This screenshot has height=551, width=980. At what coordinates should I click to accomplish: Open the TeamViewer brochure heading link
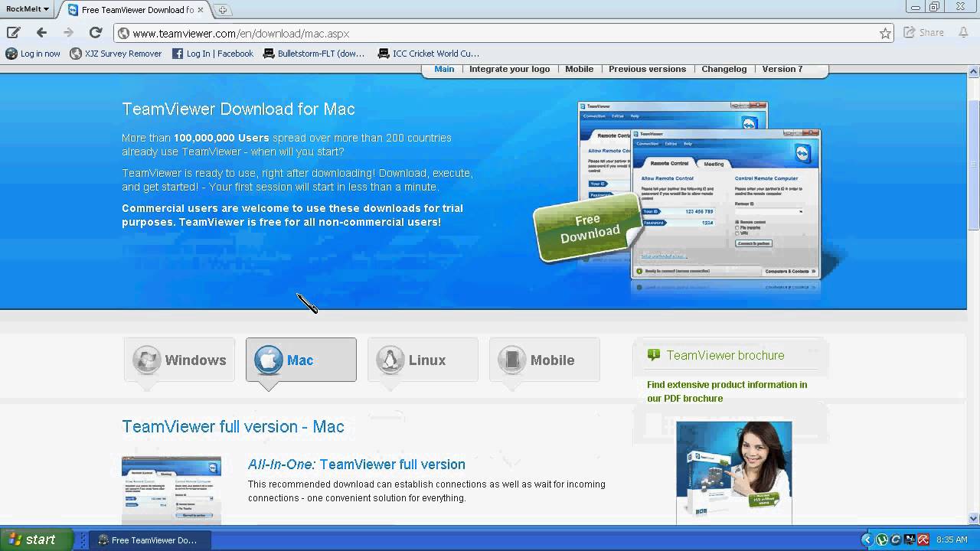[x=725, y=355]
